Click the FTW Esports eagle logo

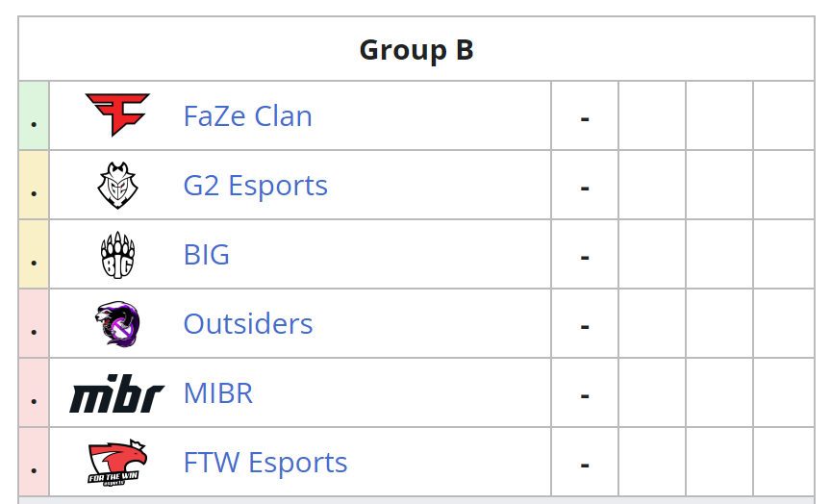click(x=117, y=462)
